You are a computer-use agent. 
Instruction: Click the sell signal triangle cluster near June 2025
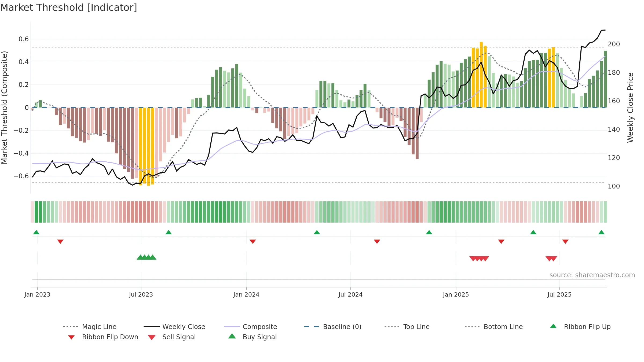pos(551,258)
